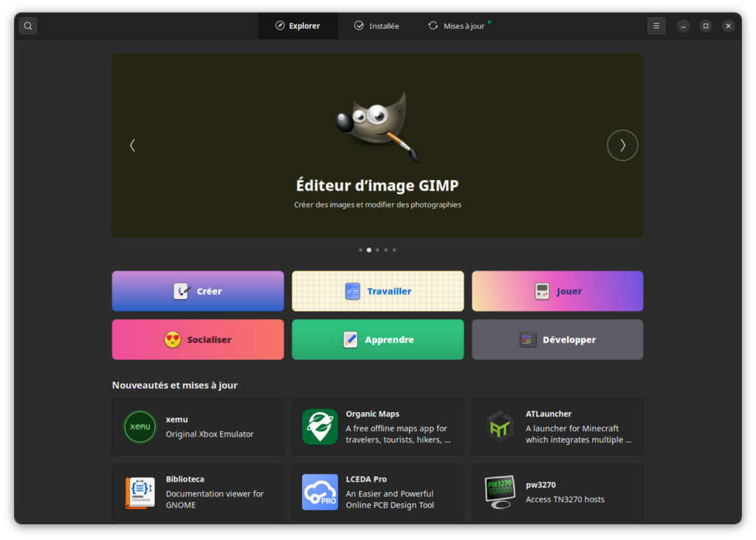Screen dimensions: 756x540
Task: Select the third carousel page dot
Action: [377, 250]
